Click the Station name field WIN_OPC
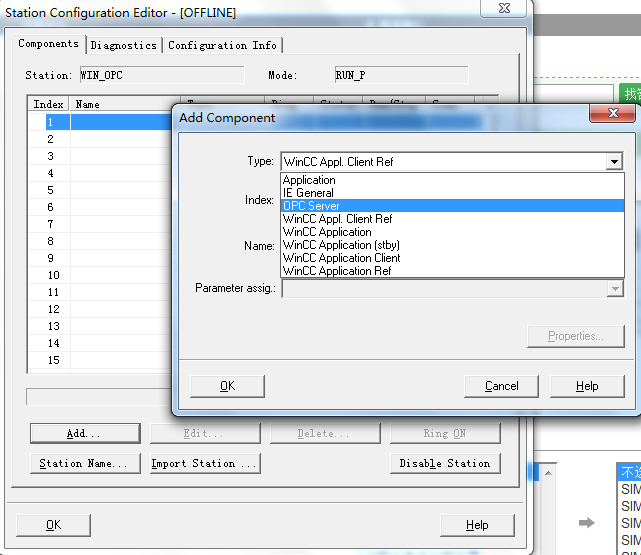The image size is (641, 555). 162,75
